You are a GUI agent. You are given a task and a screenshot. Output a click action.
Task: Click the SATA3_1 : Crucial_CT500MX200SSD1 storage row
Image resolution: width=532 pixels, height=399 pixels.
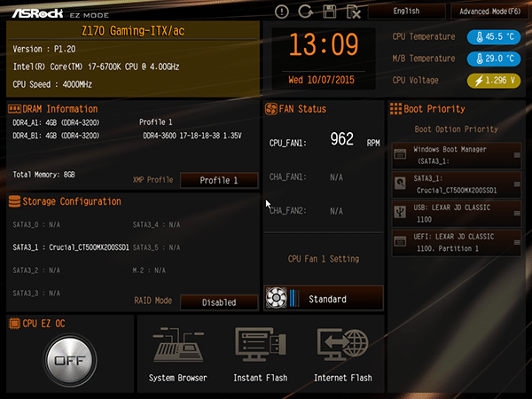tap(71, 247)
